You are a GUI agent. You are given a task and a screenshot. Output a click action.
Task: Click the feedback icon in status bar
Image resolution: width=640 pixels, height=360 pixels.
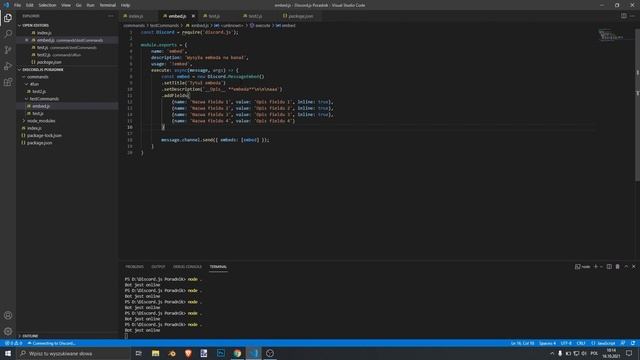623,343
